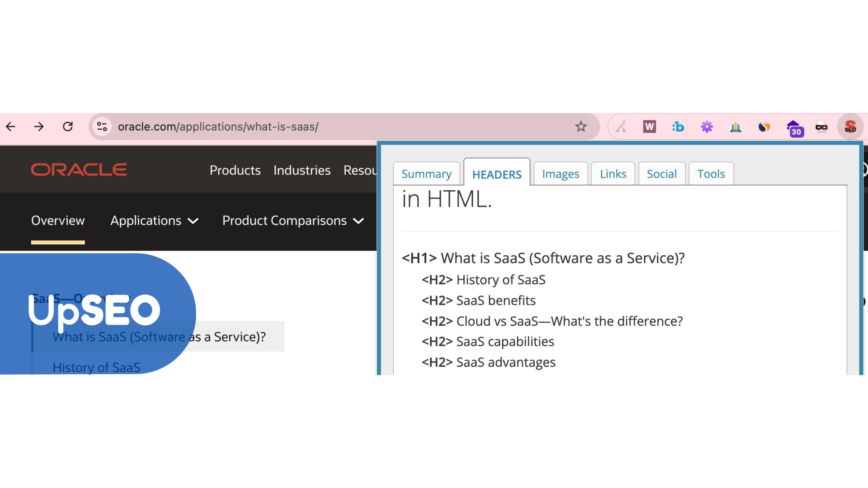Click H2 'Cloud vs SaaS—What's the difference?'
The width and height of the screenshot is (868, 488).
point(552,321)
